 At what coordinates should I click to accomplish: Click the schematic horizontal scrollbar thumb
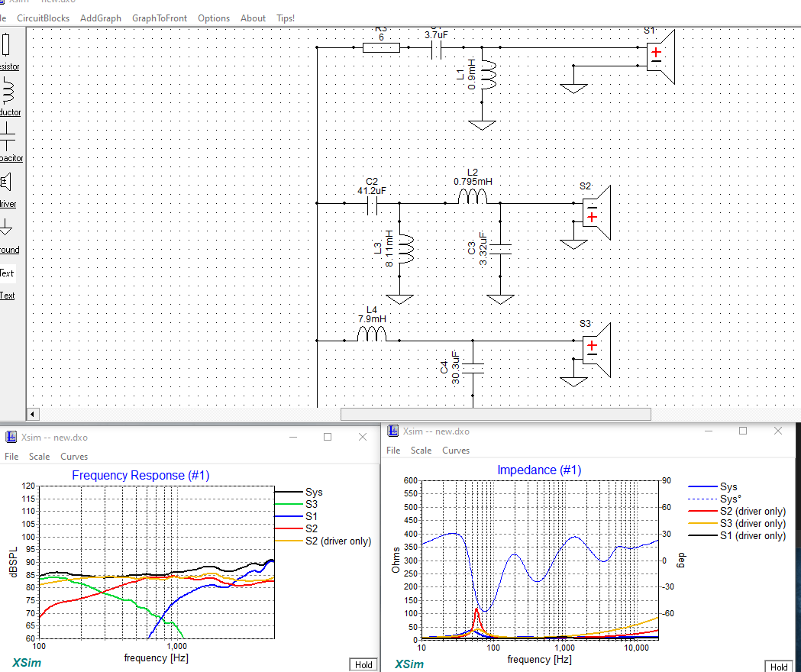pyautogui.click(x=496, y=414)
